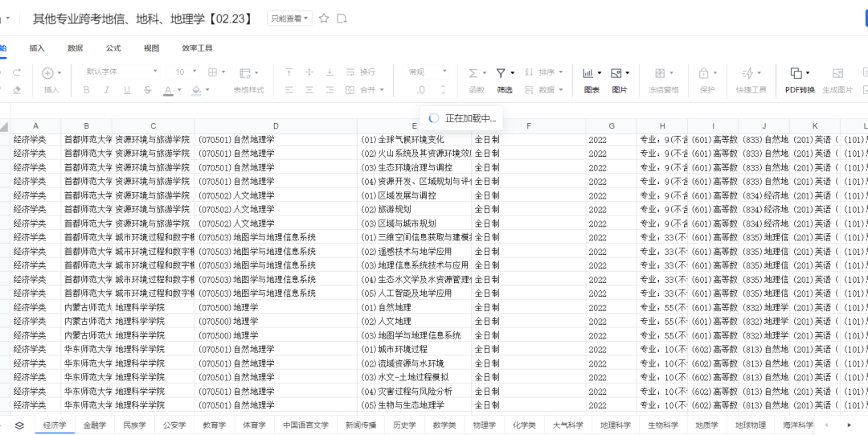Select column D header
The height and width of the screenshot is (435, 868).
[x=276, y=126]
